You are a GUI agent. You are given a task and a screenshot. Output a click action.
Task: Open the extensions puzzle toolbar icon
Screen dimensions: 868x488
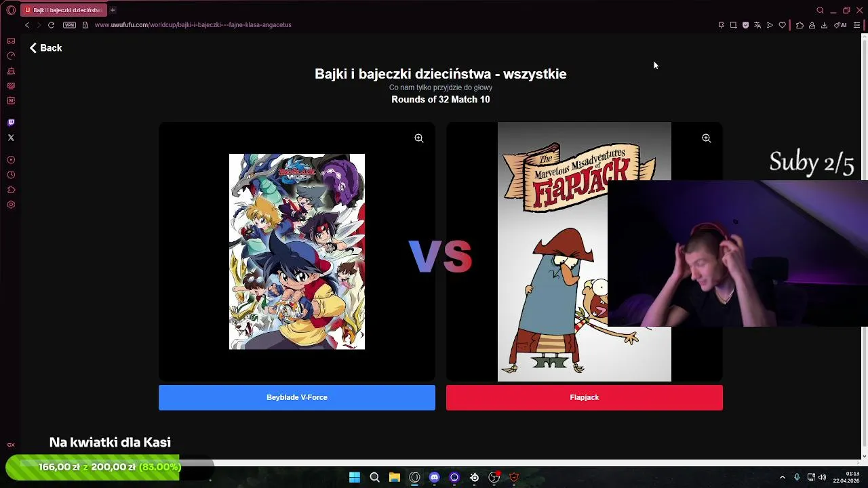coord(800,25)
